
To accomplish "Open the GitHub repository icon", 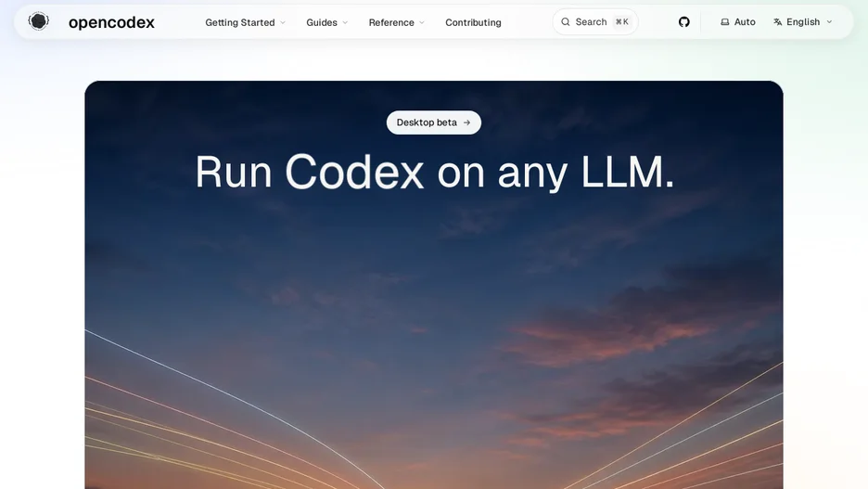I will [x=684, y=22].
